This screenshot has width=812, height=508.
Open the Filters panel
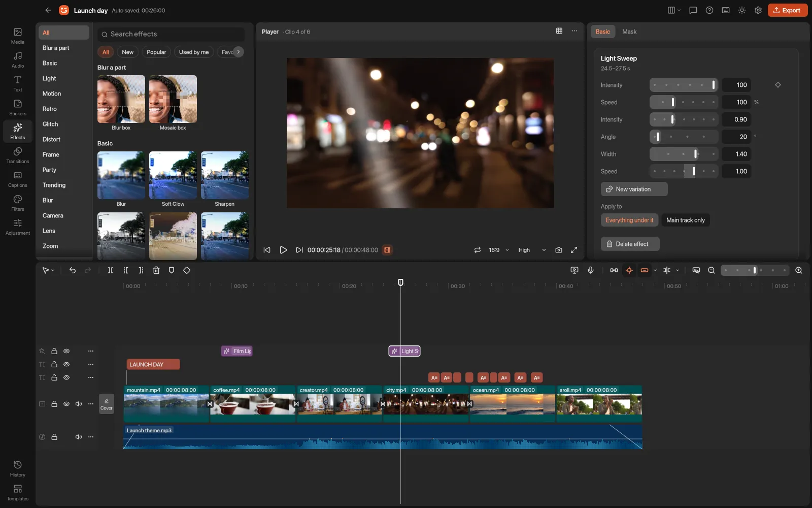point(18,203)
